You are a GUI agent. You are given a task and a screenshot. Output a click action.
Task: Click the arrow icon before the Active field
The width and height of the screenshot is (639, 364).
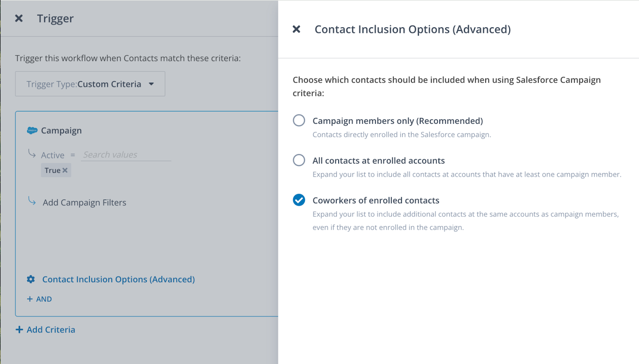pos(32,154)
